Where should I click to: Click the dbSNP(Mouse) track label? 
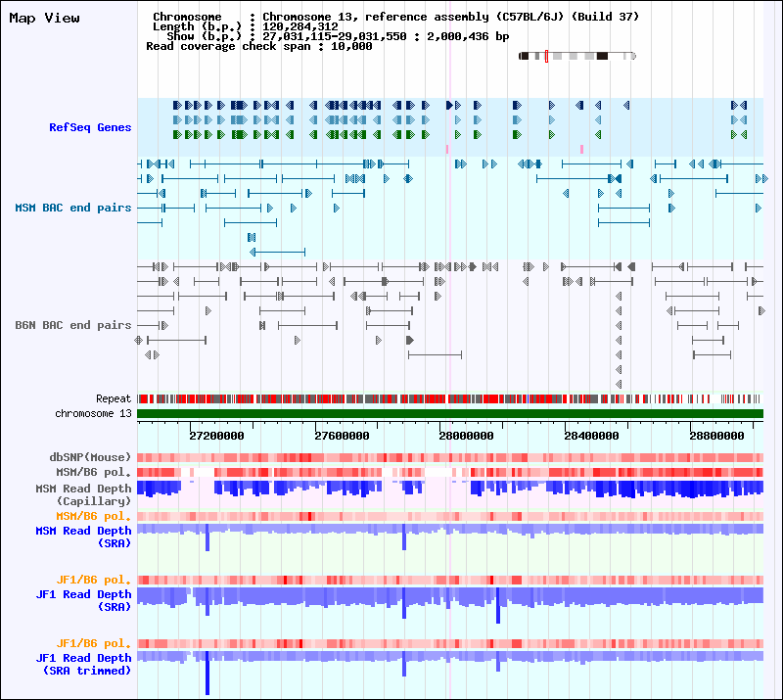point(90,457)
